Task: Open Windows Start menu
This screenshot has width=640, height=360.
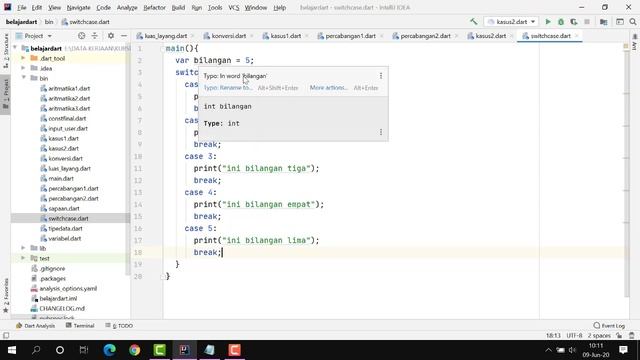Action: coord(12,350)
